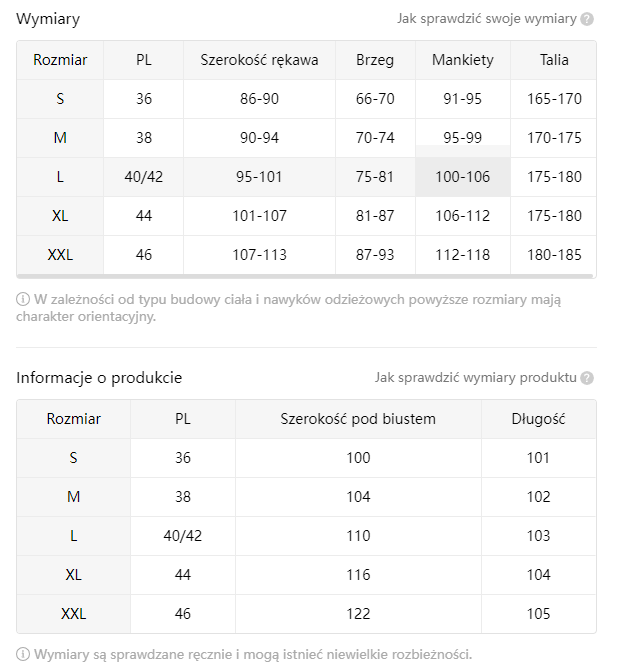Image resolution: width=617 pixels, height=669 pixels.
Task: Select the 'Szerokość rękawa' column header
Action: point(259,60)
